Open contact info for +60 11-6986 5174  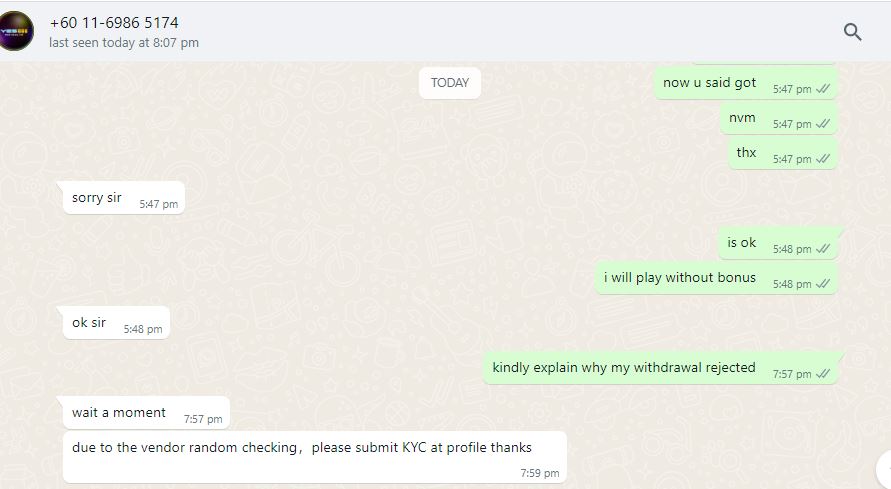(114, 23)
